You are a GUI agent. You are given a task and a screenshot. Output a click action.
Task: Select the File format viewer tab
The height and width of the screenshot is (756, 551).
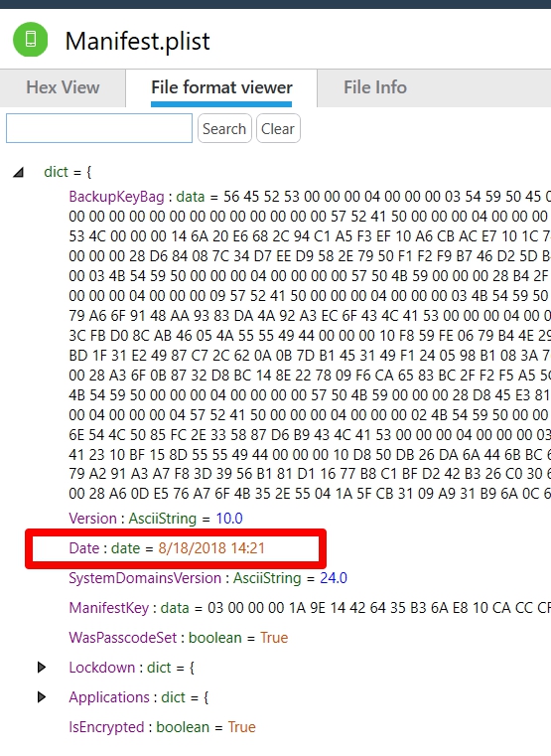(x=221, y=87)
